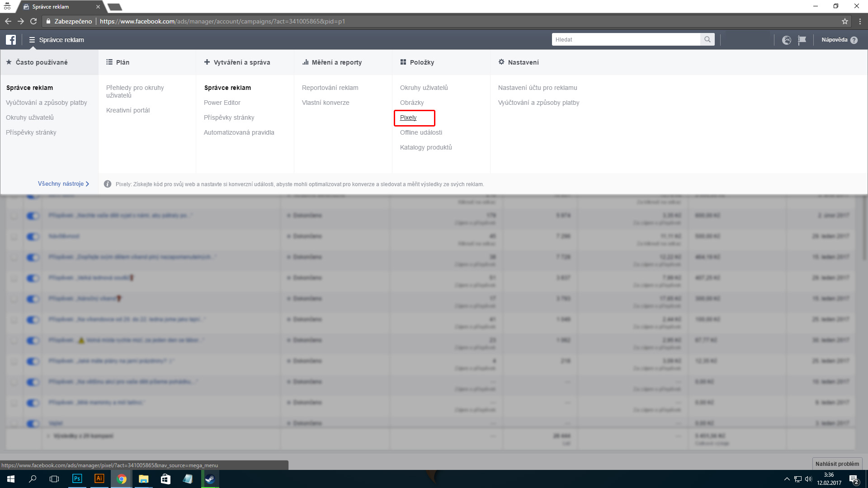Go forward in browser history
The height and width of the screenshot is (488, 868).
(x=21, y=21)
